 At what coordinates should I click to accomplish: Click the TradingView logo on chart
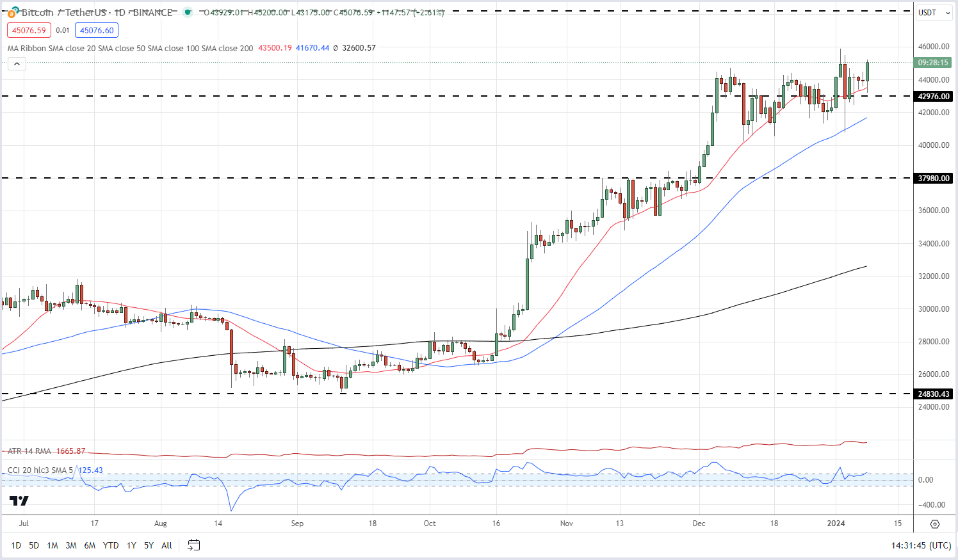[x=19, y=500]
